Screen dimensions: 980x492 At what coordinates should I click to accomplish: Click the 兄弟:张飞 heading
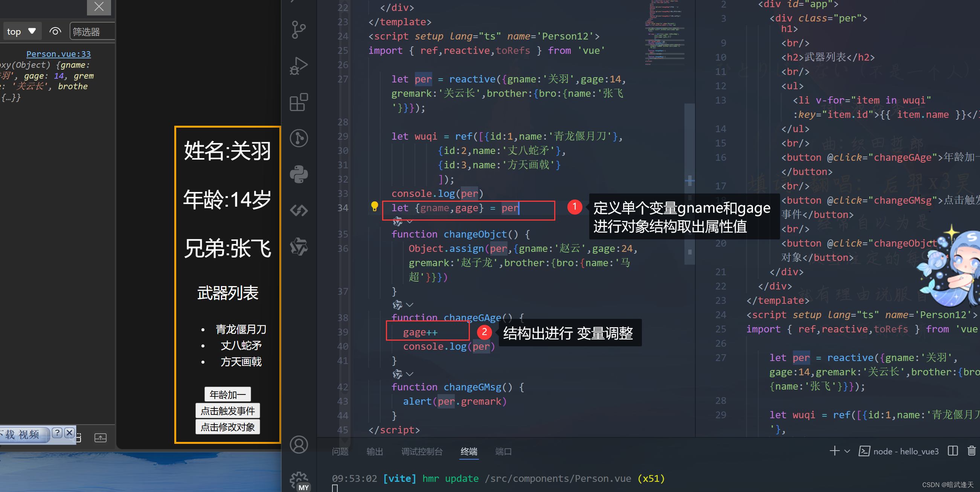click(227, 248)
